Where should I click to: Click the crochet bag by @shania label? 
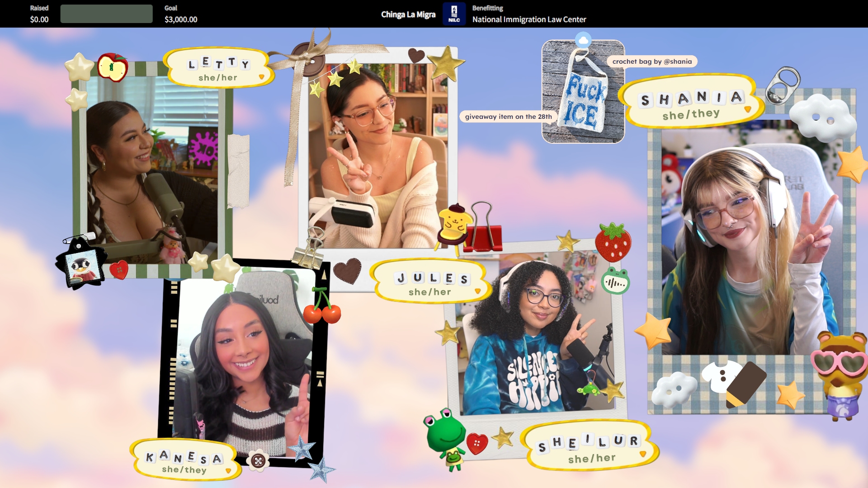coord(652,61)
